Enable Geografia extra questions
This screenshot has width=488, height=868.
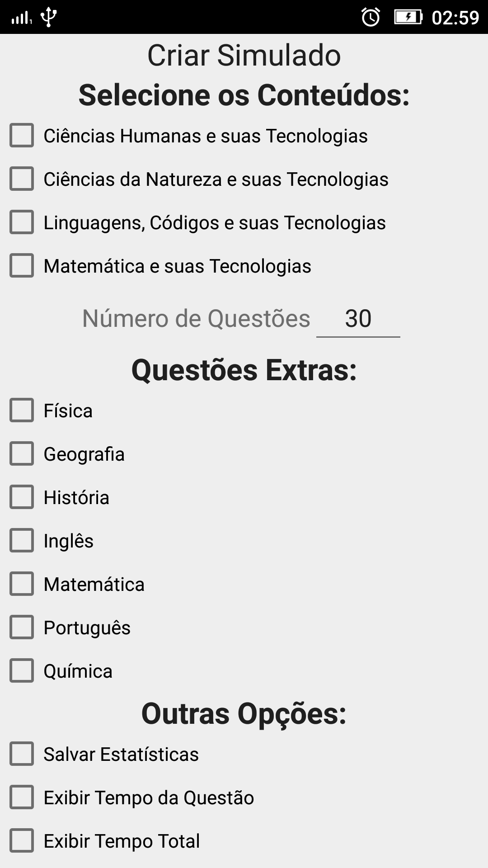[x=22, y=453]
